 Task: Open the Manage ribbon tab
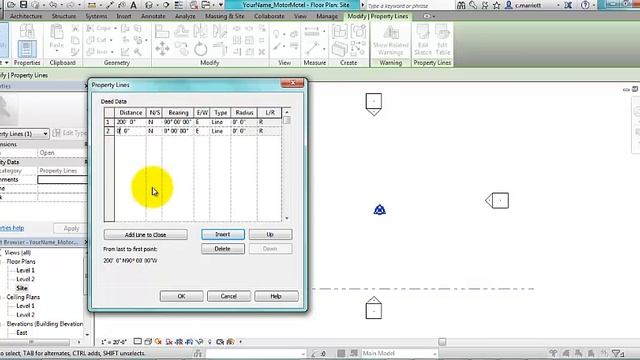[327, 16]
